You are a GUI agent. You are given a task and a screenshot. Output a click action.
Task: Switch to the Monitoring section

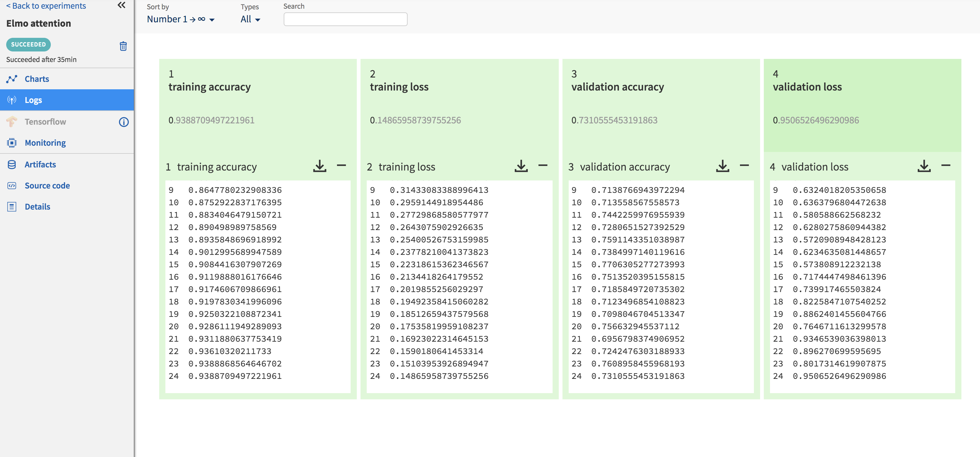pos(45,143)
